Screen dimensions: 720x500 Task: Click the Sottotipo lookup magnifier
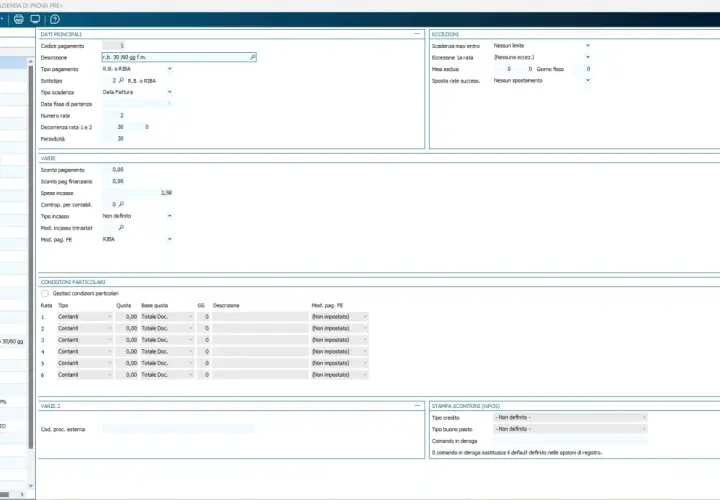(x=121, y=80)
